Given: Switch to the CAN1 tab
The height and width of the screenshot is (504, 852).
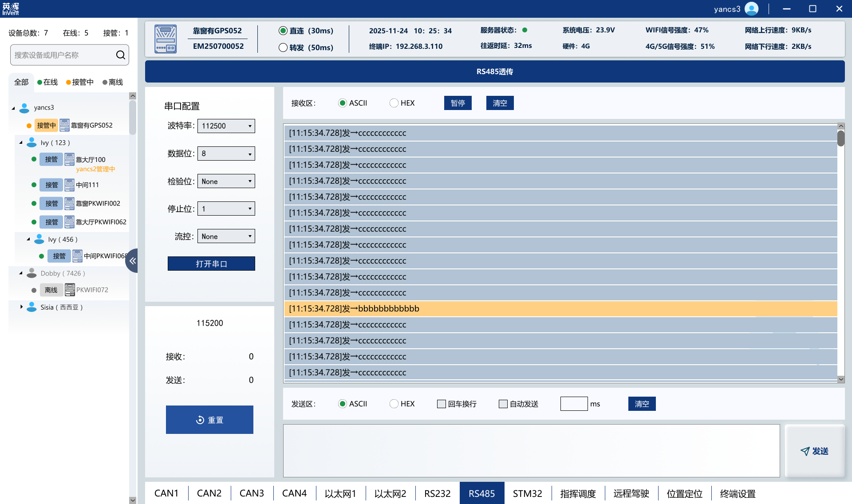Looking at the screenshot, I should 166,493.
